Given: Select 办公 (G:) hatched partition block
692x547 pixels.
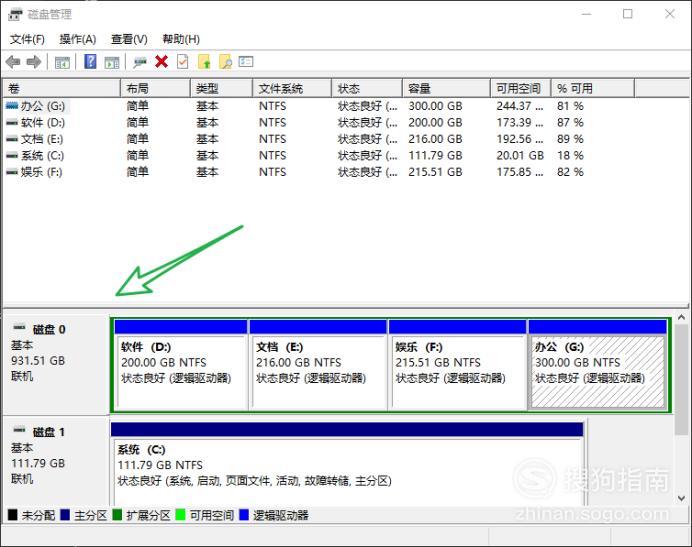Looking at the screenshot, I should coord(598,366).
